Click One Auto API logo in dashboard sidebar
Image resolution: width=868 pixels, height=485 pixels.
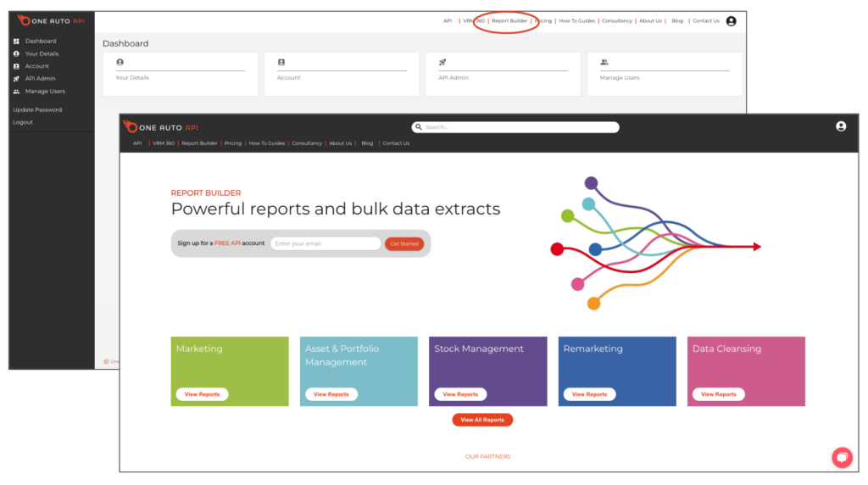click(51, 20)
